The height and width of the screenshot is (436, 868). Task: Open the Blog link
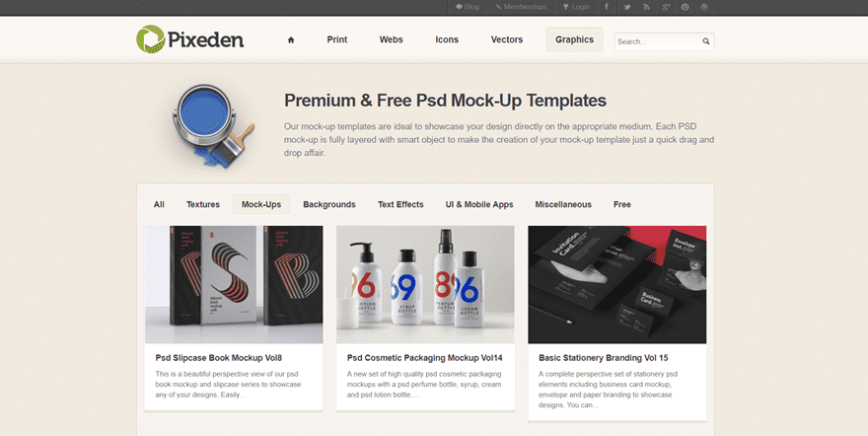tap(468, 7)
